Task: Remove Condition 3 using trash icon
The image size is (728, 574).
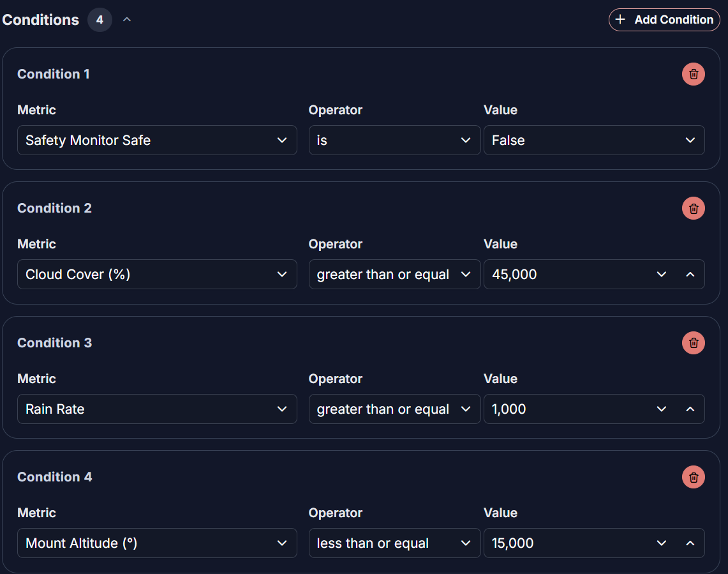Action: pos(694,343)
